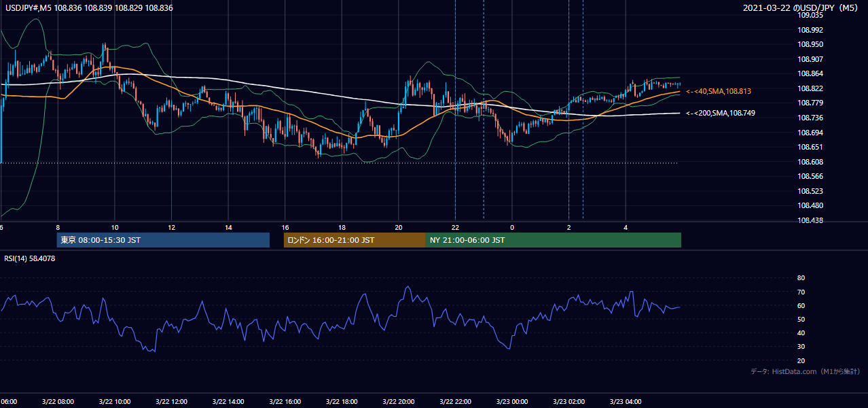Image resolution: width=868 pixels, height=408 pixels.
Task: Click price axis label 108.950
Action: [x=812, y=44]
